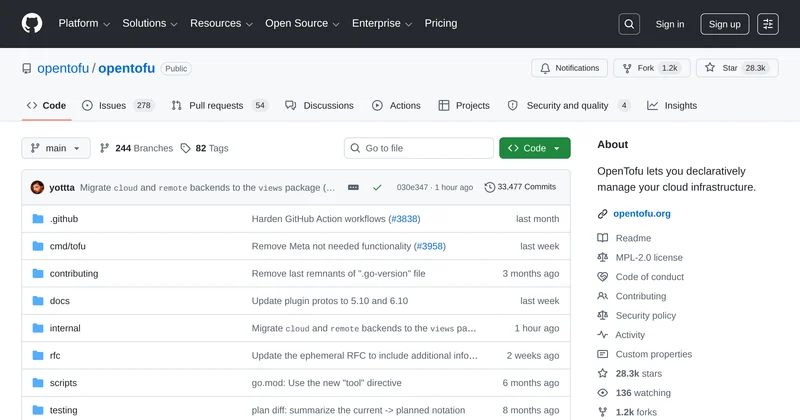Click the commit status checkmark icon
Image resolution: width=800 pixels, height=420 pixels.
pos(377,187)
